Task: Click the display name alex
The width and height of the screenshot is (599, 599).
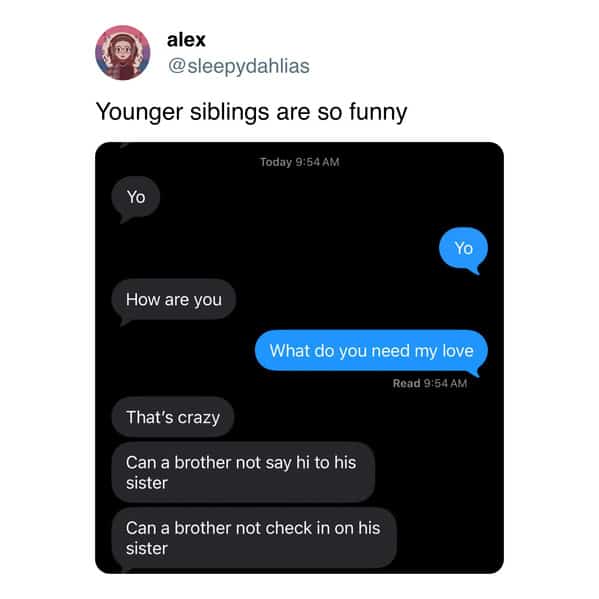Action: pos(186,40)
